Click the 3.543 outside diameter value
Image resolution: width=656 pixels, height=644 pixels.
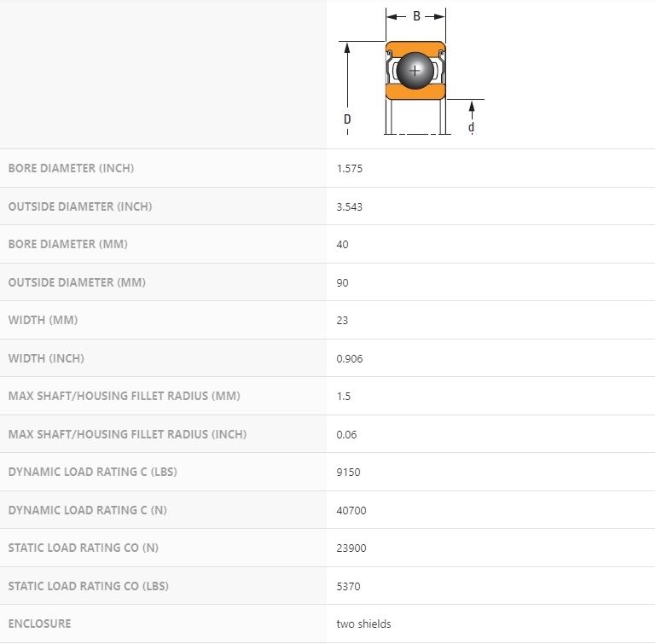[350, 206]
